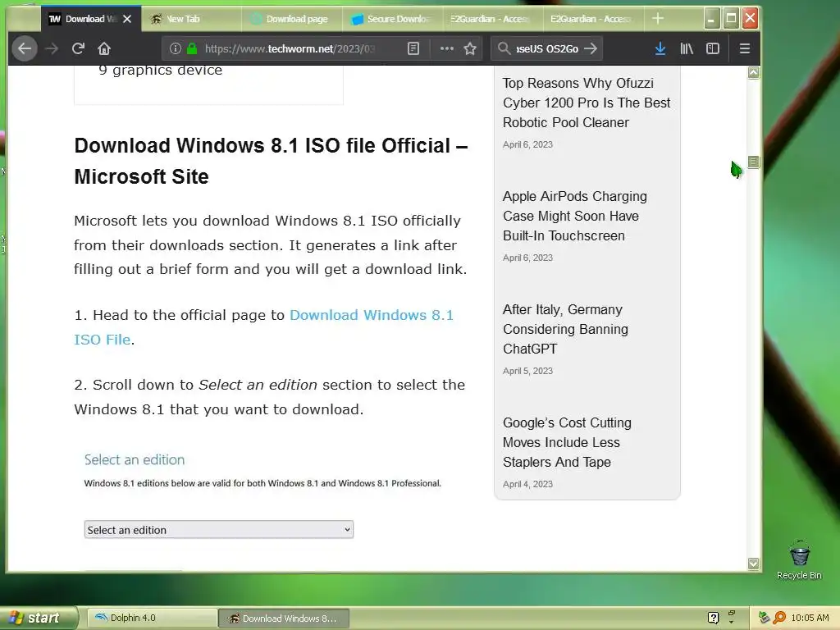840x630 pixels.
Task: Click the 10:05 AM taskbar clock
Action: [x=810, y=618]
